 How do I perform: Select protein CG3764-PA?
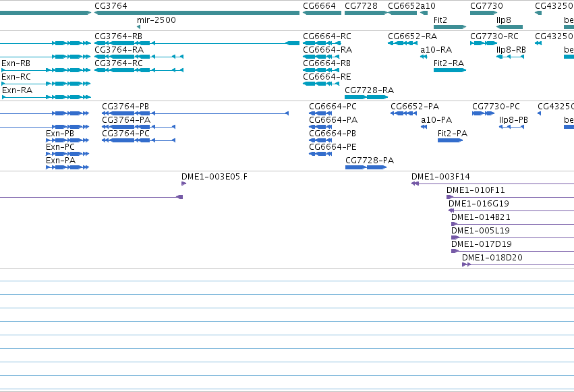tap(126, 120)
